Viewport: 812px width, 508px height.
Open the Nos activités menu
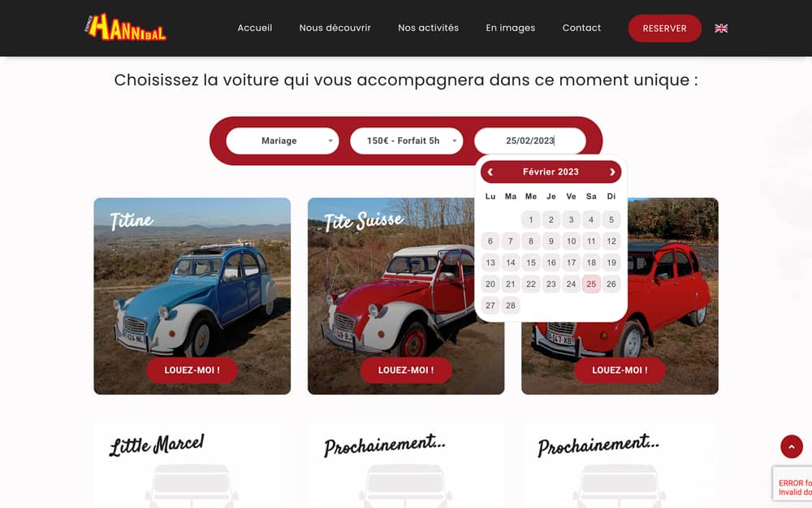[x=428, y=28]
